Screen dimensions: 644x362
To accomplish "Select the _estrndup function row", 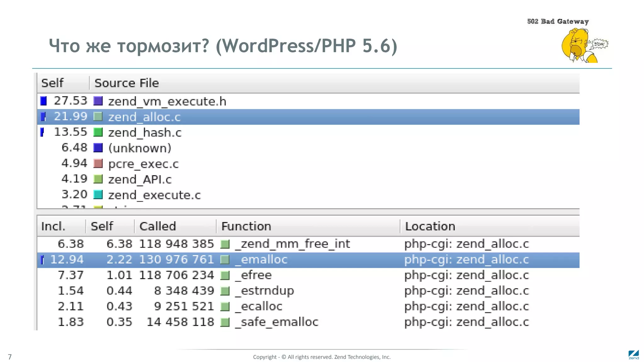I will [308, 291].
